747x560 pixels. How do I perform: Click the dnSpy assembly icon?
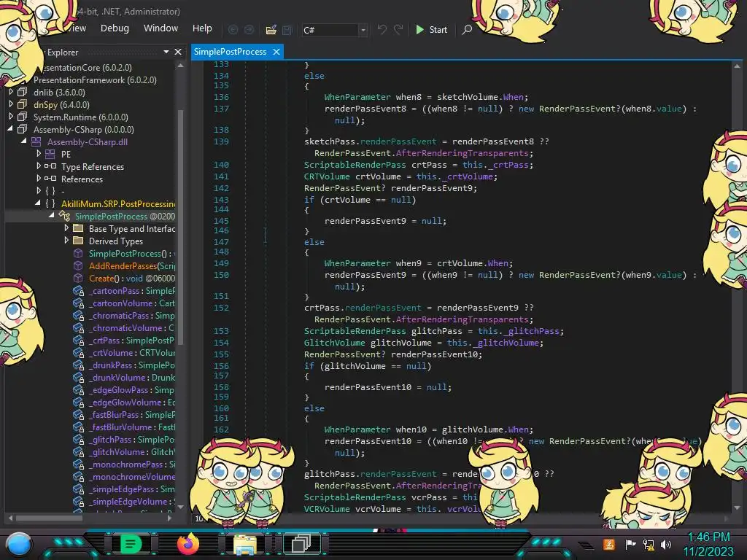[x=23, y=104]
